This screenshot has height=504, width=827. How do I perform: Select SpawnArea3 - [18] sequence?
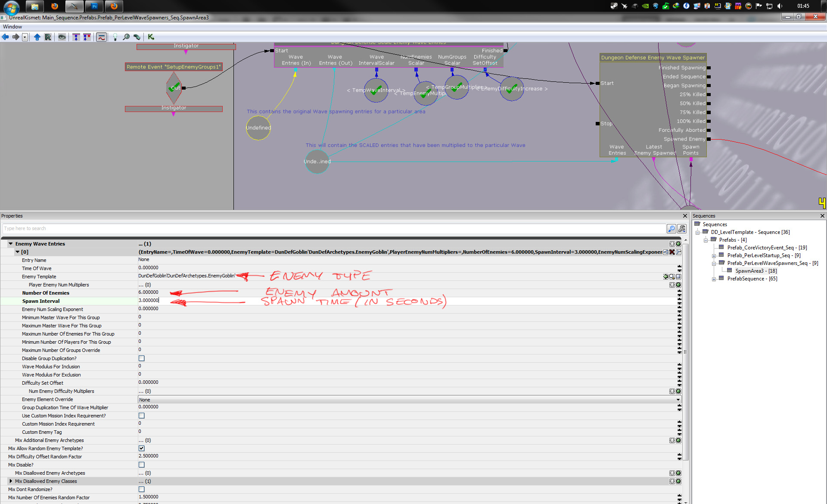[756, 271]
